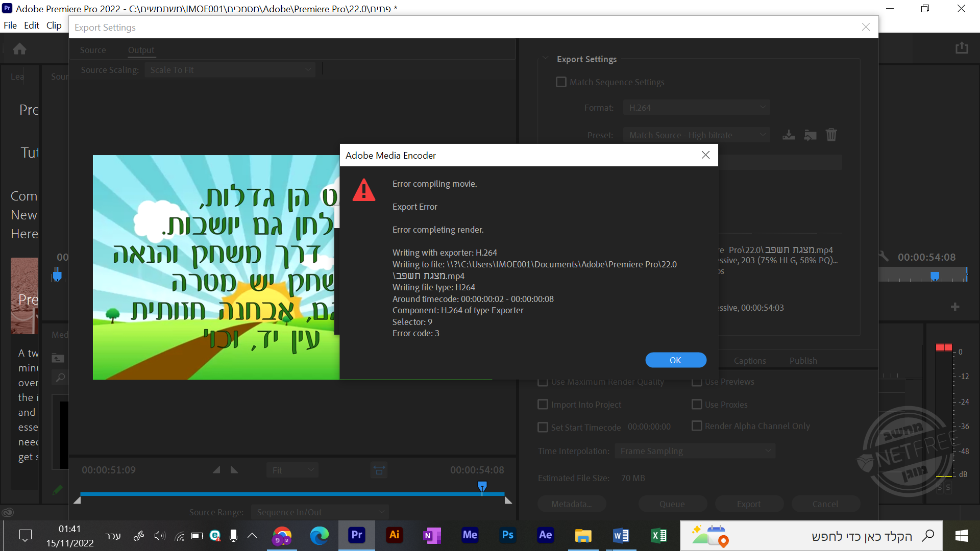Open the Edit menu

[31, 26]
